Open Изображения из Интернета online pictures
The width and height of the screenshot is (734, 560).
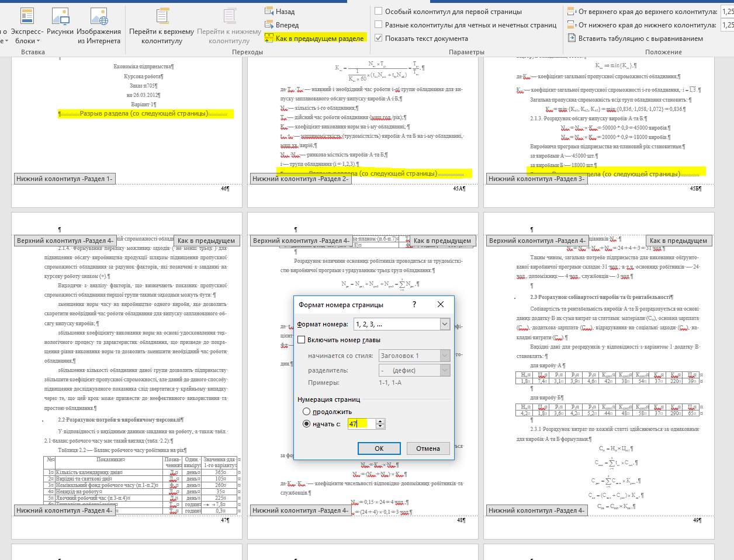(99, 16)
